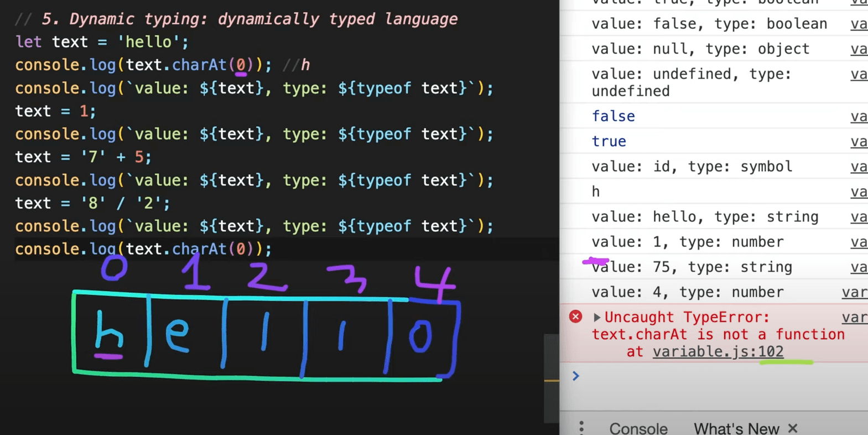Click the blue 'false' console output

click(613, 116)
